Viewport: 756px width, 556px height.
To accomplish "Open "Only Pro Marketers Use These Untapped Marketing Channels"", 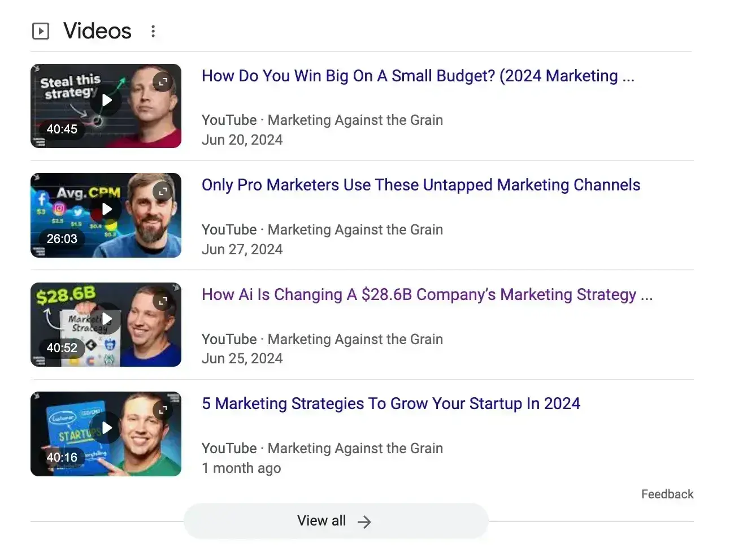I will point(421,185).
